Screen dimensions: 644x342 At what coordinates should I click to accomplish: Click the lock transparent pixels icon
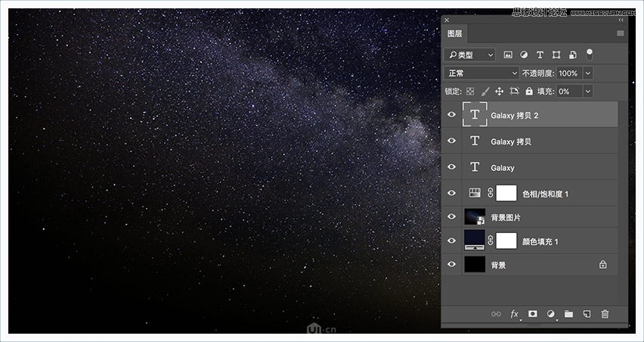470,92
